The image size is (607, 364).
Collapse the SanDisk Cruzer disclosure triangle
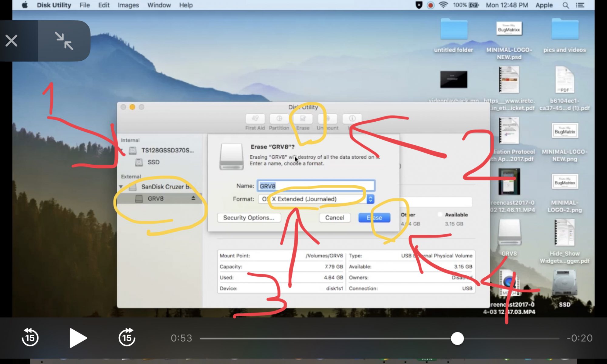tap(121, 187)
